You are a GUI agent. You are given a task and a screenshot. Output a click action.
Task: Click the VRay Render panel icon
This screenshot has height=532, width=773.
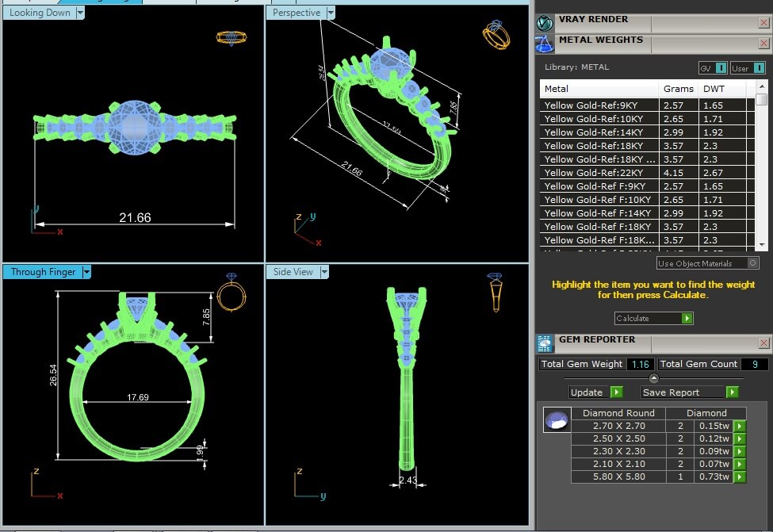coord(545,22)
